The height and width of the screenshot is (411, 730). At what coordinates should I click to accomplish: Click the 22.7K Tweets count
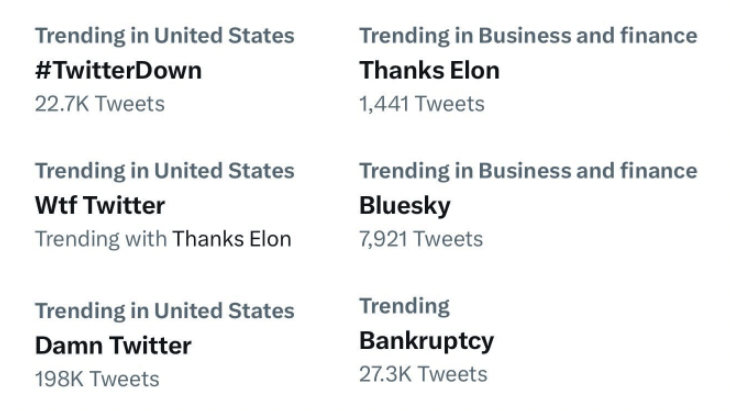click(100, 103)
